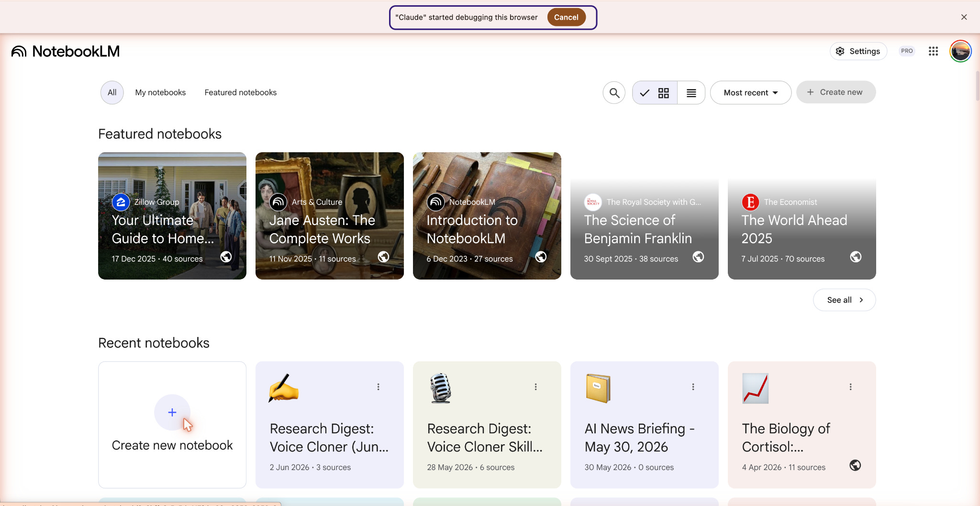Image resolution: width=980 pixels, height=506 pixels.
Task: Click The Economist logo icon
Action: 750,202
